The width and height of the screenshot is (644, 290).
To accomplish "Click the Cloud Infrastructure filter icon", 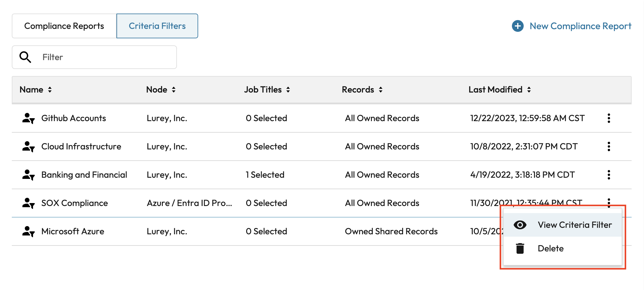I will pyautogui.click(x=28, y=147).
